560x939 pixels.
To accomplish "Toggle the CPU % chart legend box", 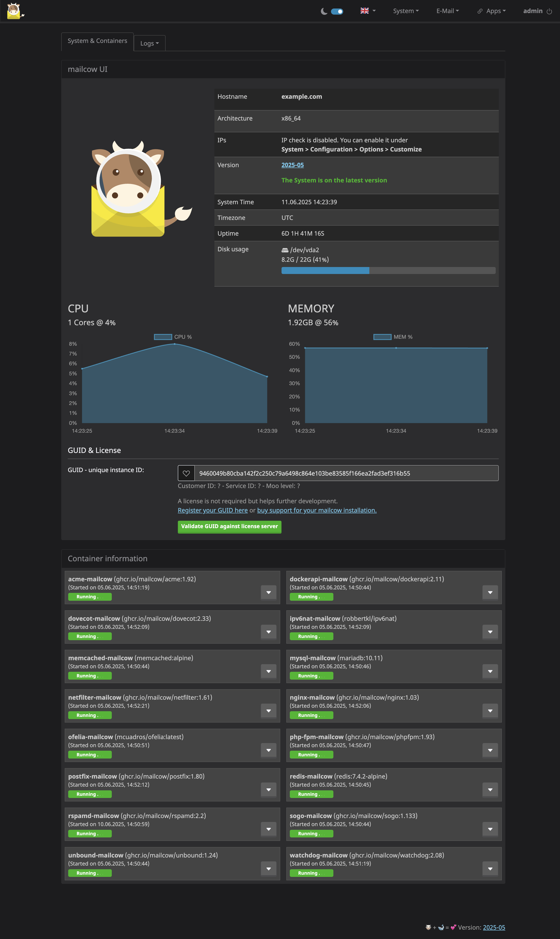I will tap(163, 337).
